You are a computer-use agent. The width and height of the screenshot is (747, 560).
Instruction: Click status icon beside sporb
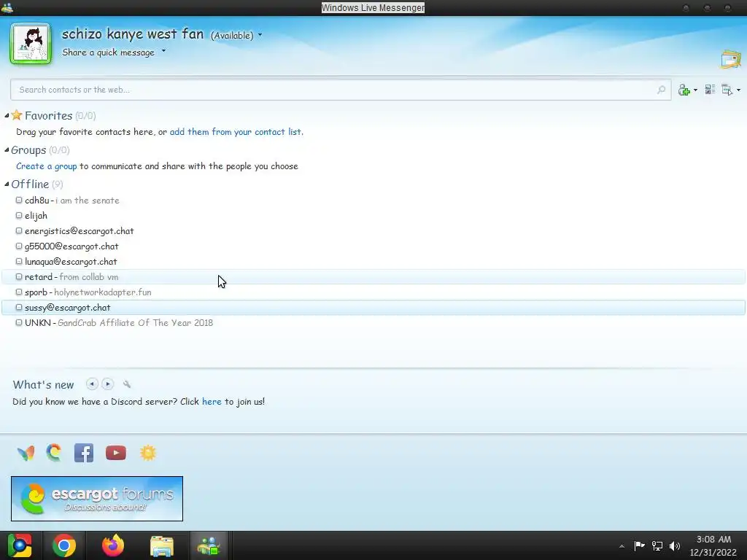tap(19, 292)
